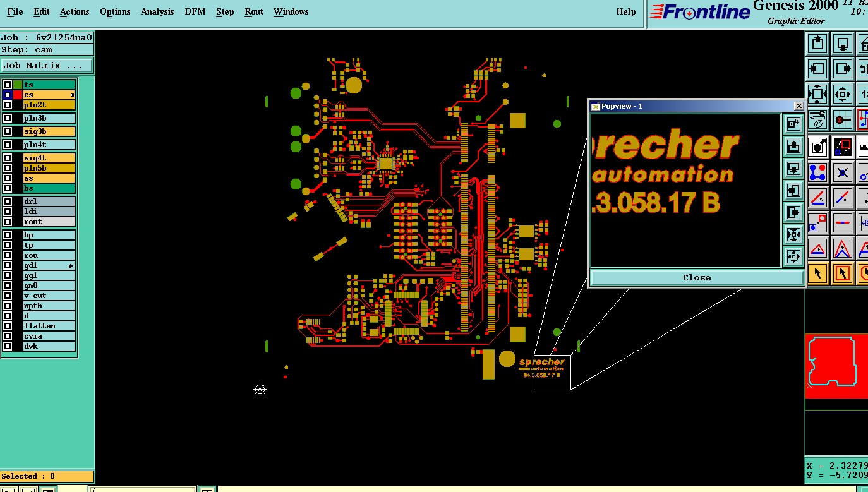Select the red and blue squares pad tool

(x=817, y=222)
